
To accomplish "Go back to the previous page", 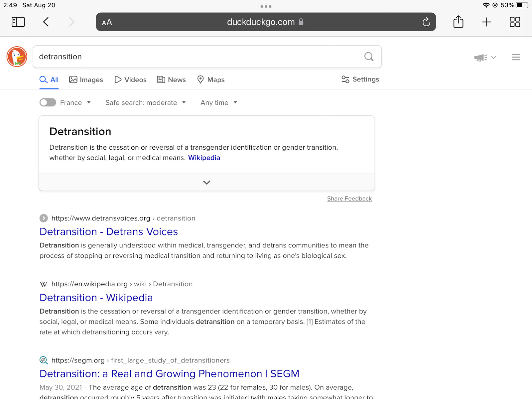I will (46, 22).
